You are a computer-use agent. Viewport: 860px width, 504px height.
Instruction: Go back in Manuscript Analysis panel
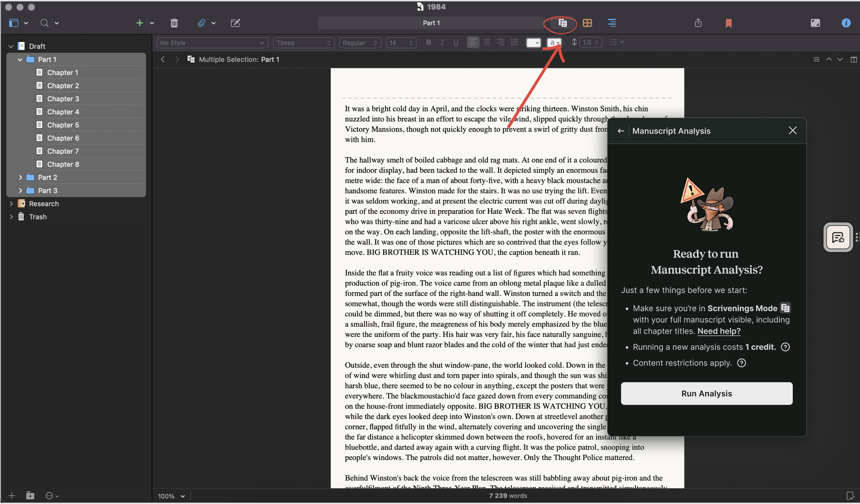(621, 131)
